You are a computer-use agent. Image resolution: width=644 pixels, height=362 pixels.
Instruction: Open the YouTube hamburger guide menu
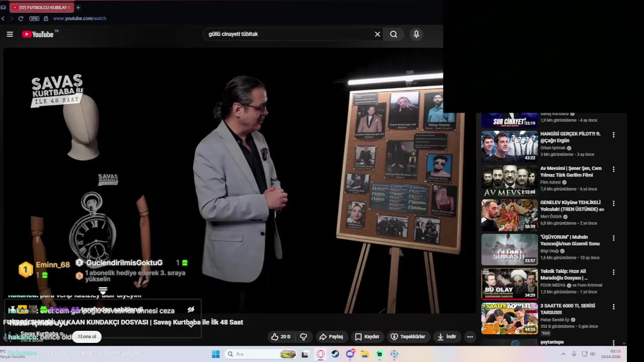pos(10,34)
